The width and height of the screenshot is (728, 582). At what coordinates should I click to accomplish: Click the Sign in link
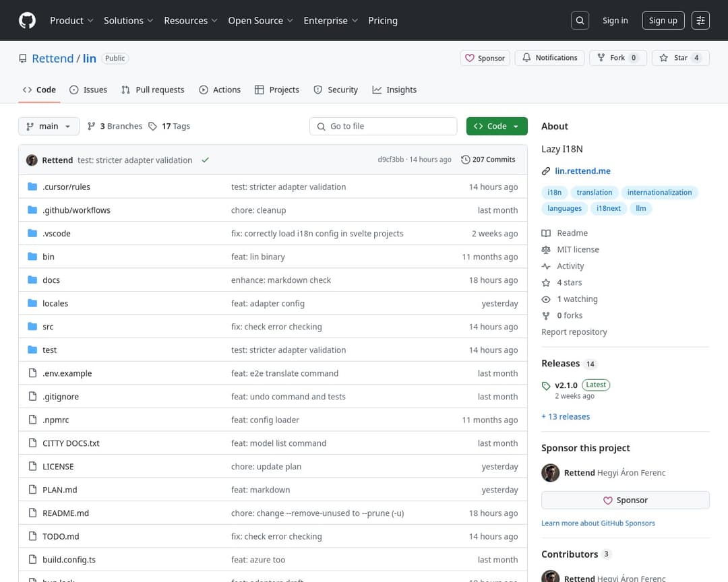[x=615, y=20]
